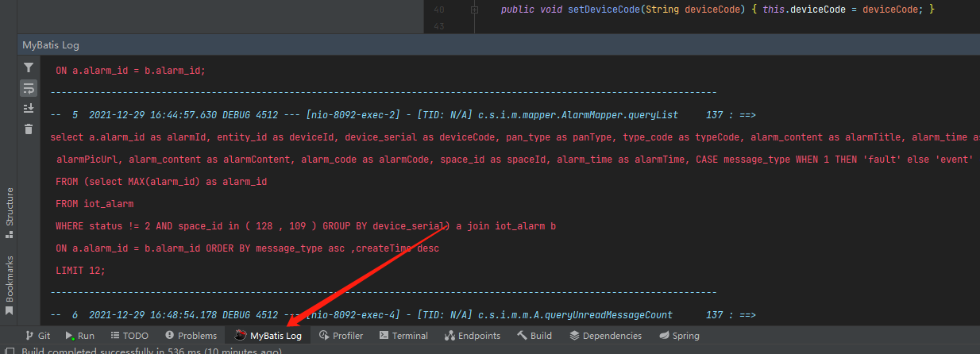Image resolution: width=980 pixels, height=354 pixels.
Task: Open the Endpoints tool window
Action: pos(473,336)
